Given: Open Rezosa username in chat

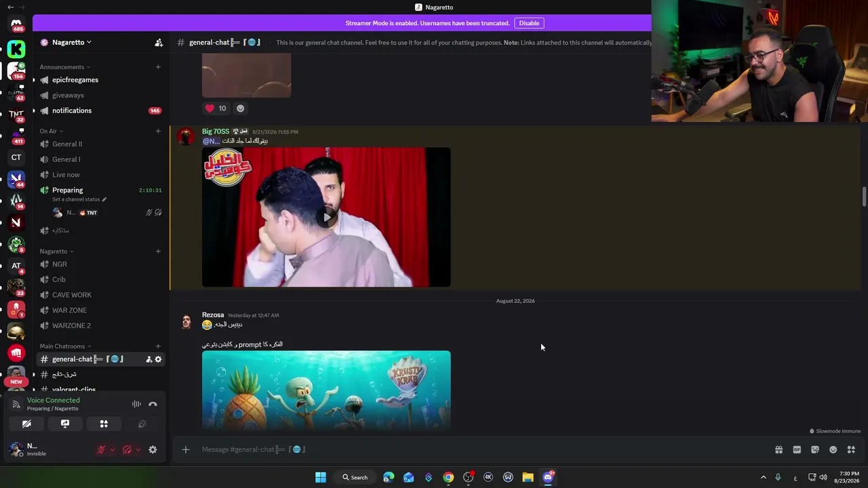Looking at the screenshot, I should 213,315.
